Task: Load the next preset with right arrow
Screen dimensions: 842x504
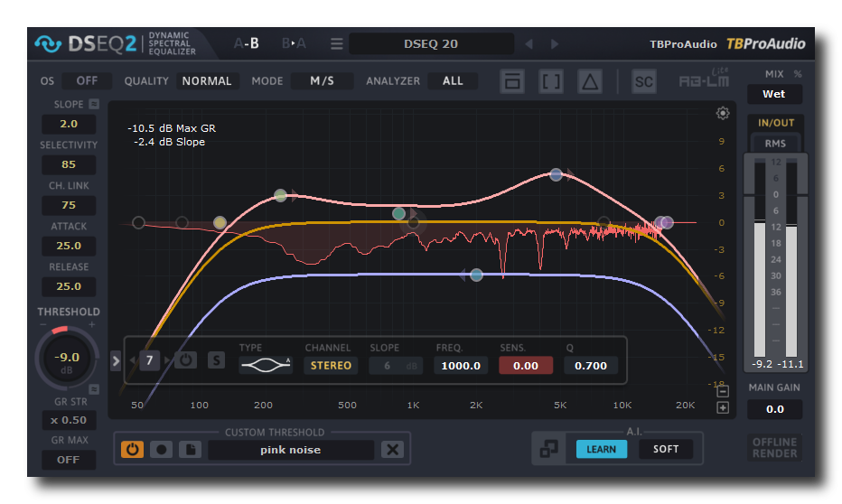Action: 555,44
